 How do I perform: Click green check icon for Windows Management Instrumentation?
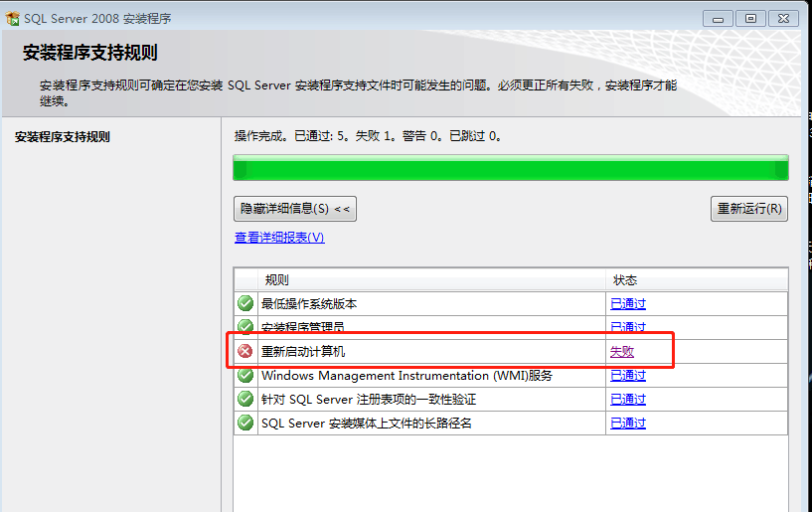pos(245,374)
